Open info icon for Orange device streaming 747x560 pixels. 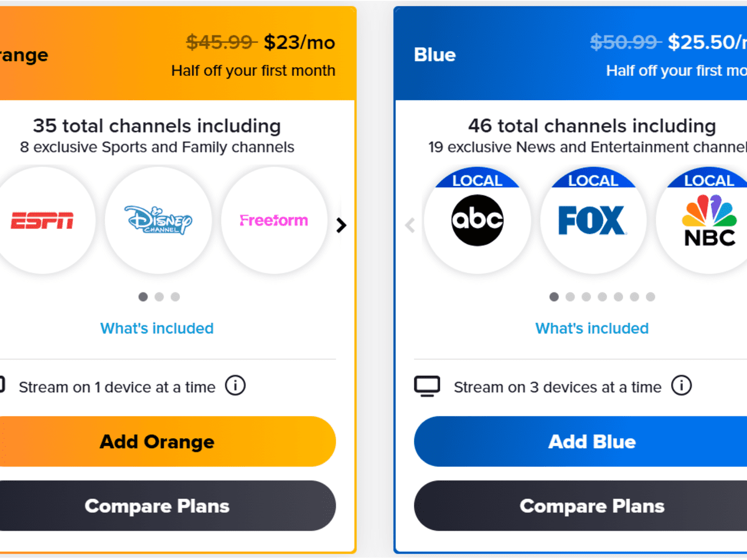pos(235,386)
